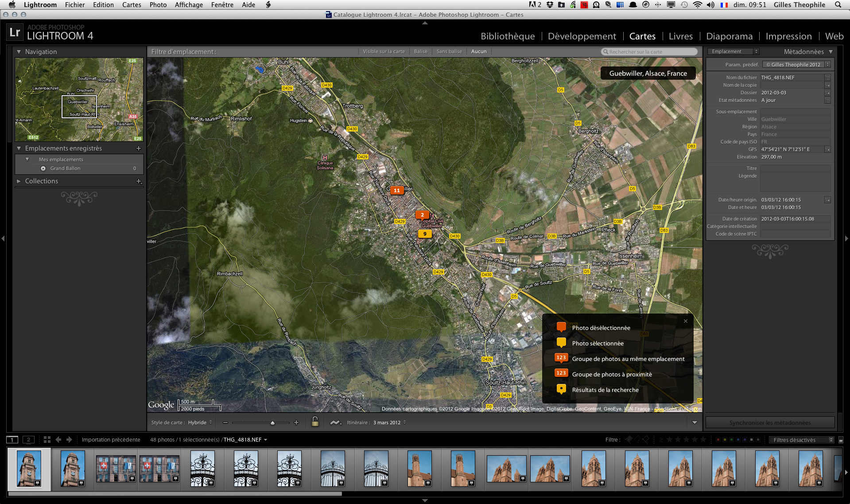Viewport: 850px width, 504px height.
Task: Switch to the Bibliothèque module
Action: [508, 36]
